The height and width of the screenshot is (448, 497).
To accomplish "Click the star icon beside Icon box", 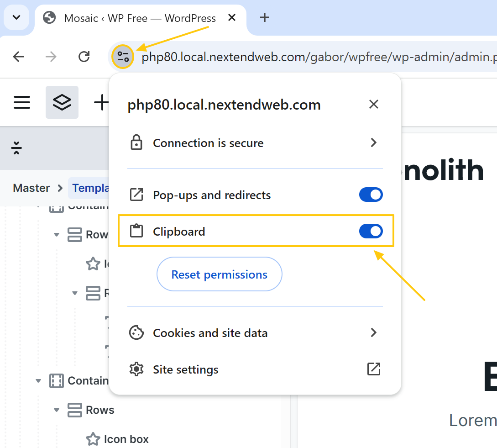I will [93, 439].
